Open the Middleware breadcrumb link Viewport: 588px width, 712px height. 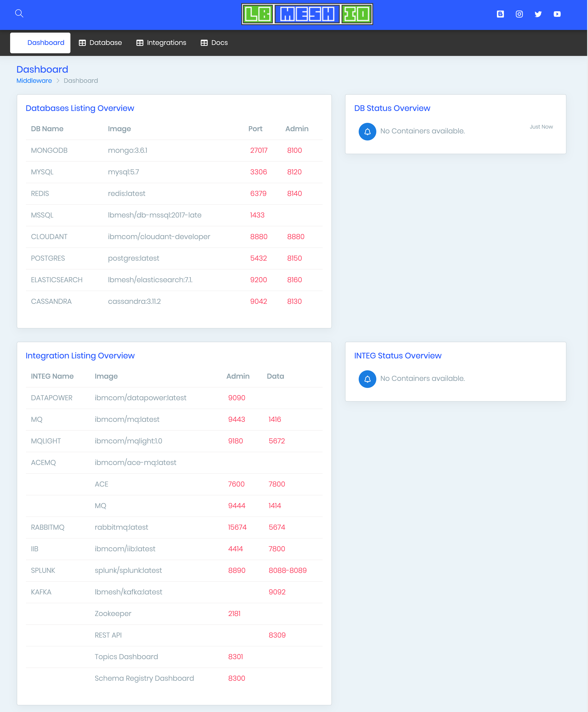[34, 81]
